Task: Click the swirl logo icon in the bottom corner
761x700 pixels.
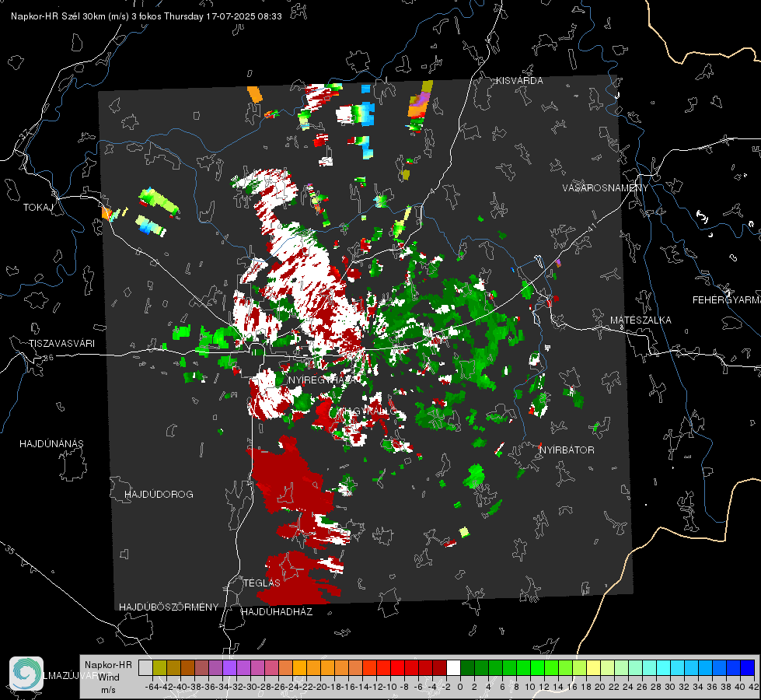Action: point(26,674)
